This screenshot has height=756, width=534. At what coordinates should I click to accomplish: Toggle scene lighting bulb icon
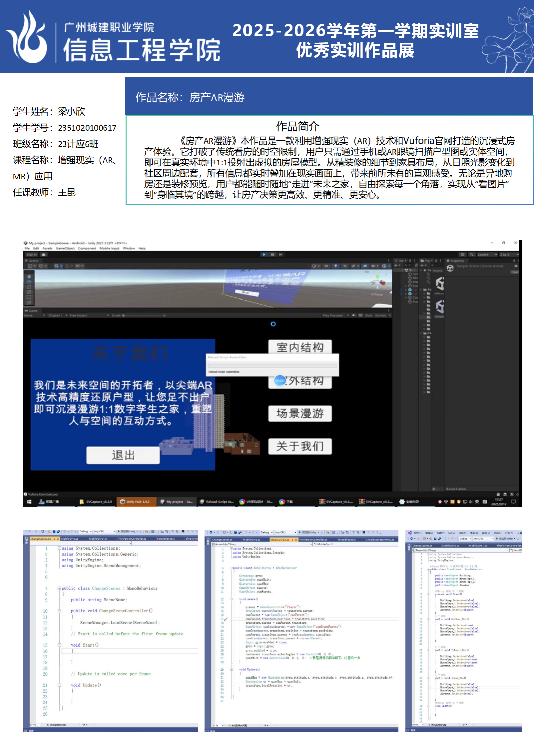(335, 266)
